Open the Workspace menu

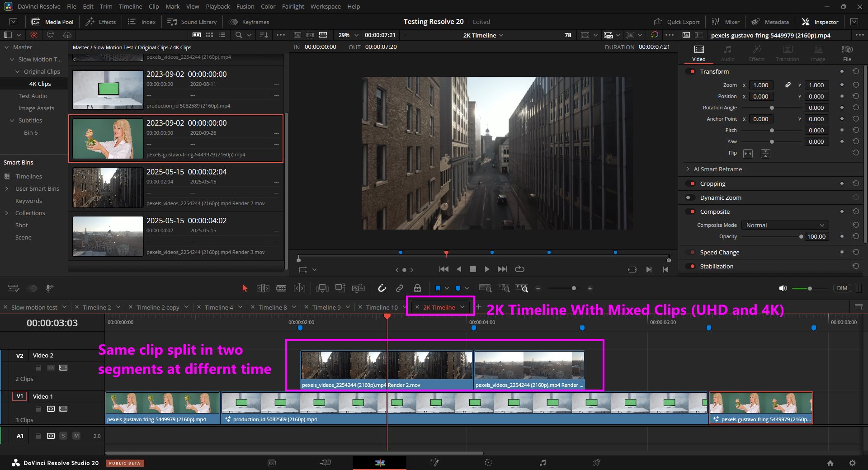[x=325, y=6]
